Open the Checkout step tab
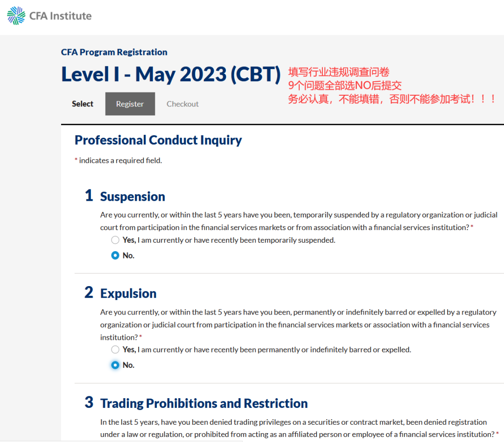 point(182,104)
